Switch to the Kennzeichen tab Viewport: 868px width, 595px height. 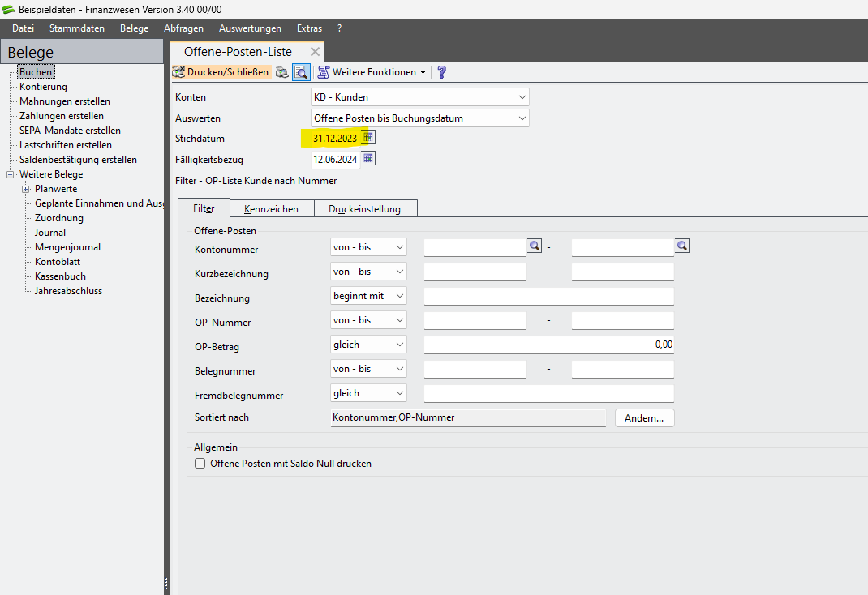click(271, 209)
